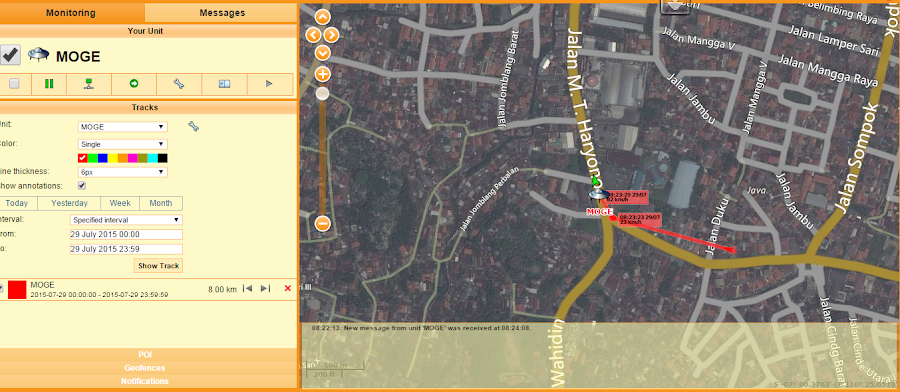This screenshot has height=392, width=900.
Task: Open the wrench settings icon in unit toolbar
Action: pyautogui.click(x=179, y=84)
